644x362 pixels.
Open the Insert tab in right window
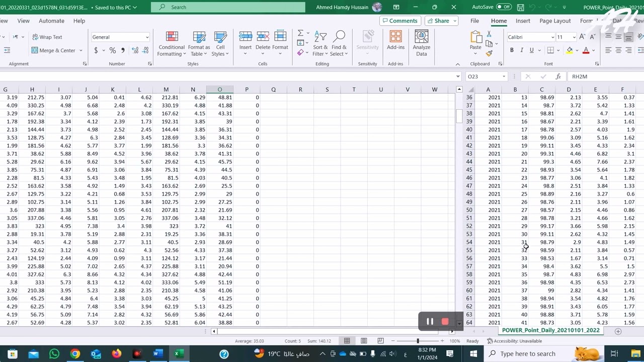click(523, 21)
